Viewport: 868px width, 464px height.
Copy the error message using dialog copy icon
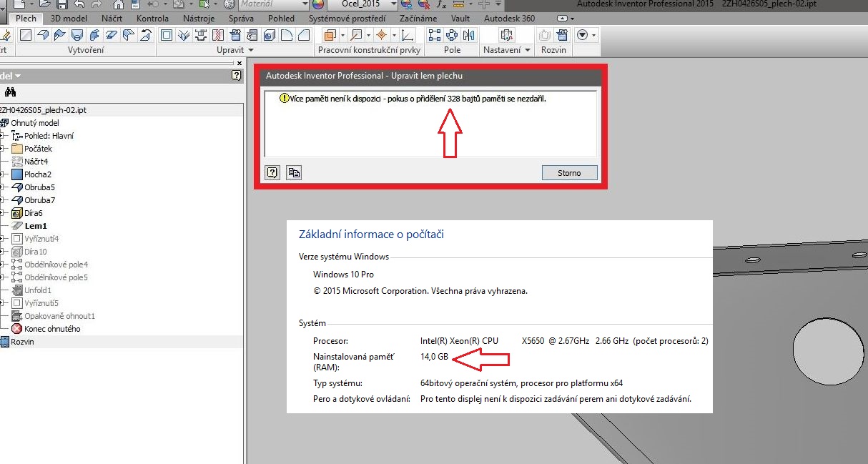293,172
